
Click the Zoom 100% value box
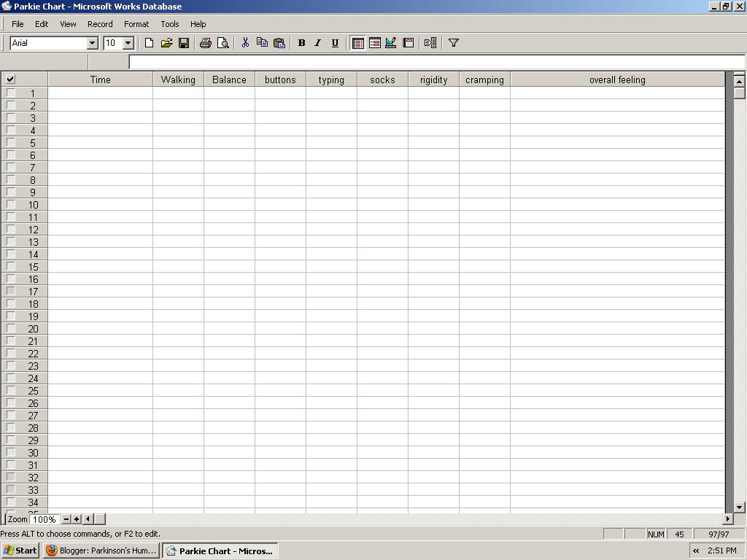pyautogui.click(x=44, y=519)
